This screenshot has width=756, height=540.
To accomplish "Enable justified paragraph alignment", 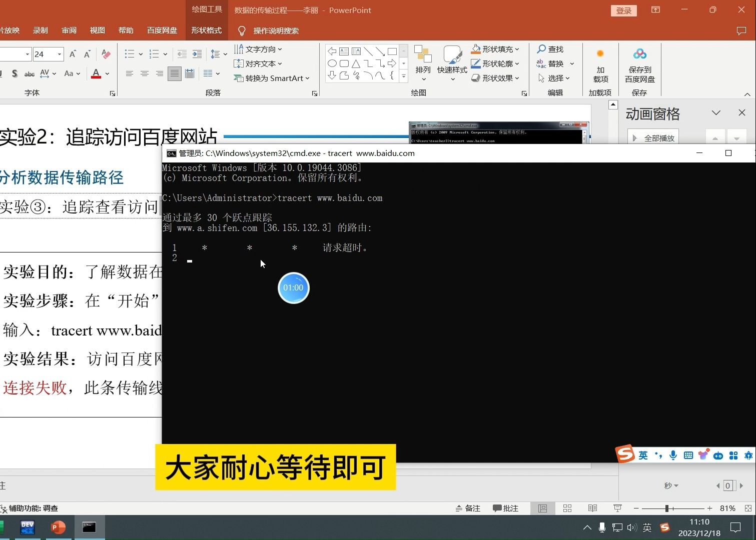I will [x=174, y=73].
